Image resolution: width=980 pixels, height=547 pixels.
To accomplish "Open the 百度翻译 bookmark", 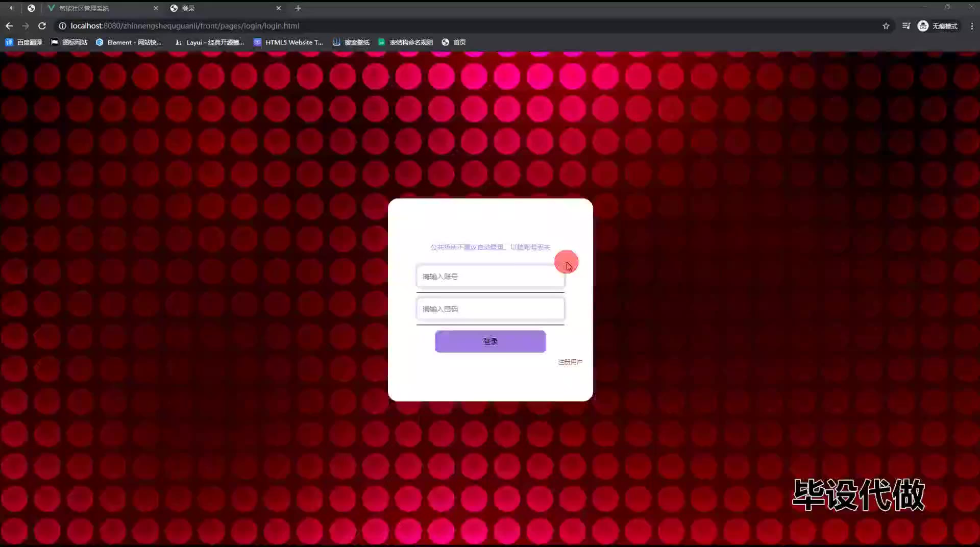I will [23, 42].
